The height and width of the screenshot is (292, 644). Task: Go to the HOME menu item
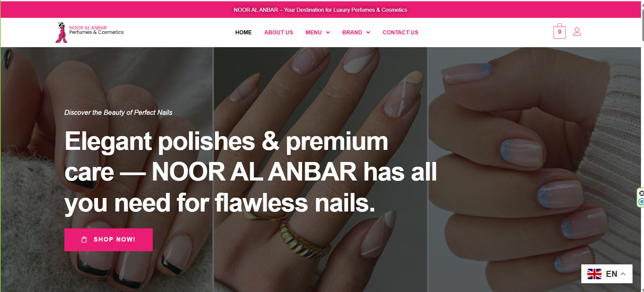[x=243, y=32]
